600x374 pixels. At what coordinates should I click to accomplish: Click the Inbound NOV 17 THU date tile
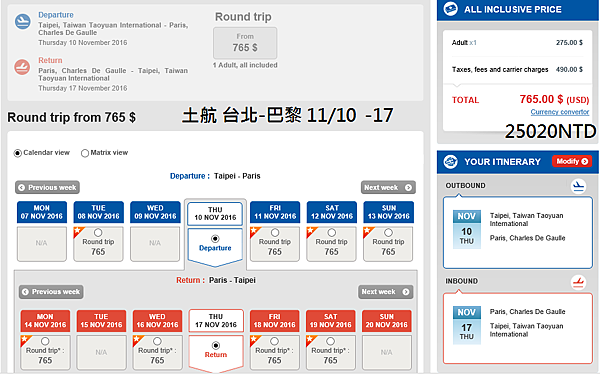(466, 325)
